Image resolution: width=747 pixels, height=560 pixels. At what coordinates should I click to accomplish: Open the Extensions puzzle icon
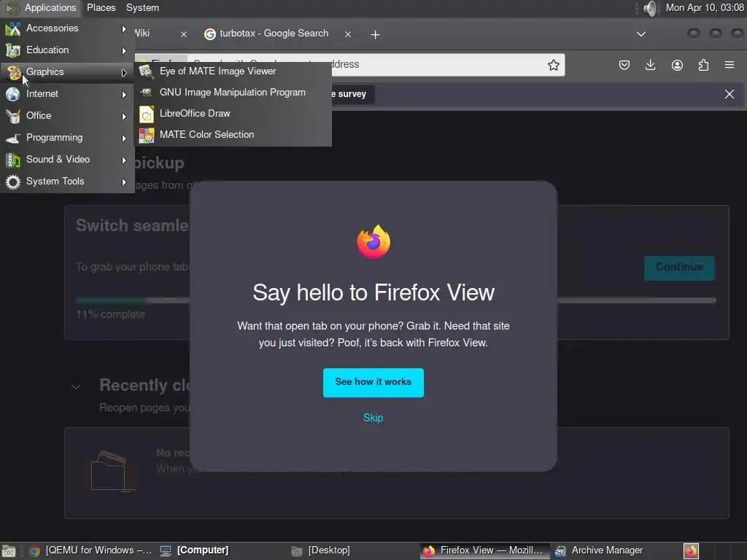(703, 65)
